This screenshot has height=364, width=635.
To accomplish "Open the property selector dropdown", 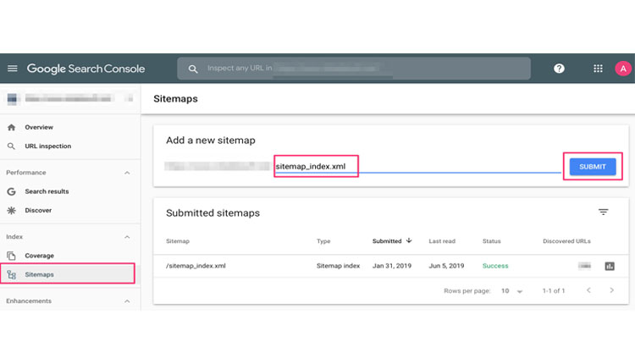I will 70,98.
